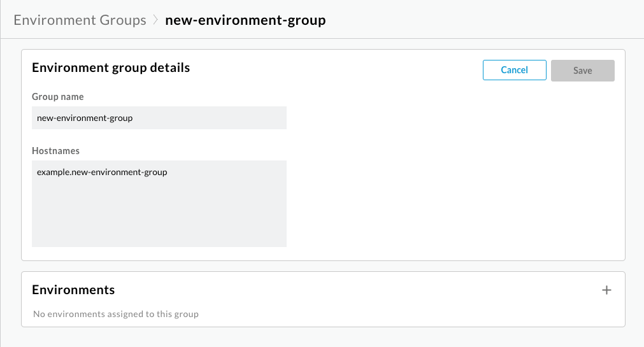
Task: Click the Group name field label
Action: (x=58, y=97)
